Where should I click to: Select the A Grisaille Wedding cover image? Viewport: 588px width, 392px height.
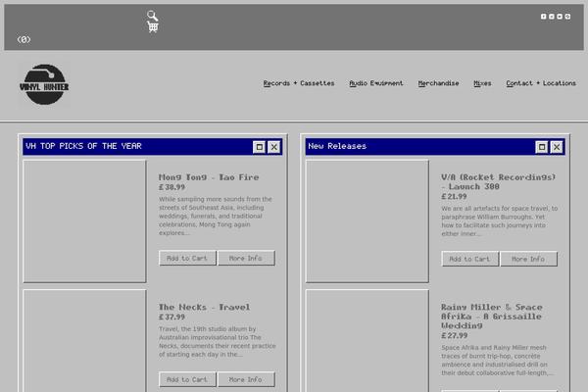click(x=367, y=341)
